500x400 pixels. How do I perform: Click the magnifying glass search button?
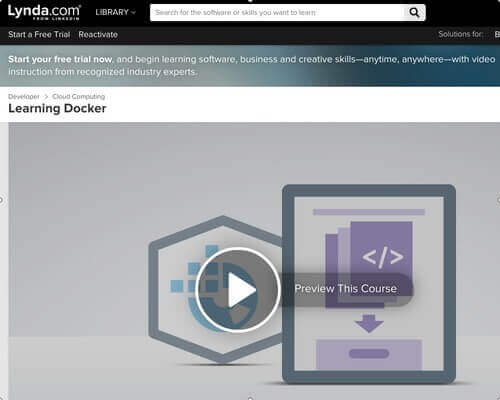click(x=414, y=13)
